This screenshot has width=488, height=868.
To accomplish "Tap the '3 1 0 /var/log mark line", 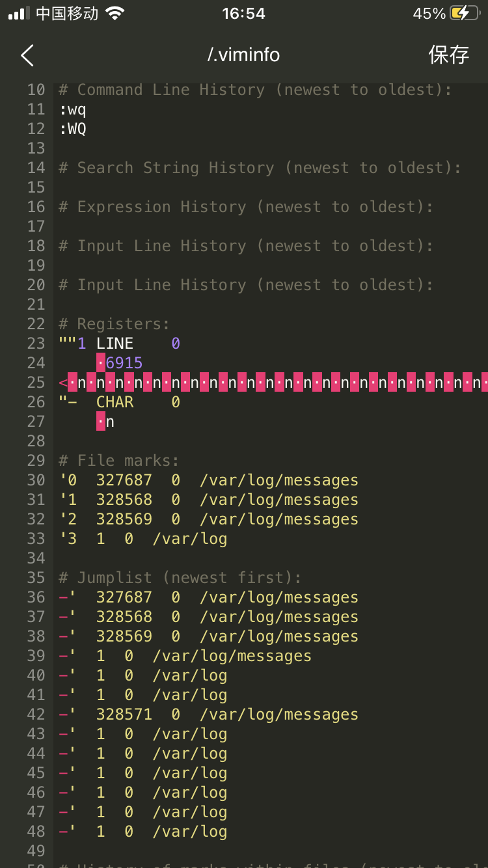I will pyautogui.click(x=142, y=539).
